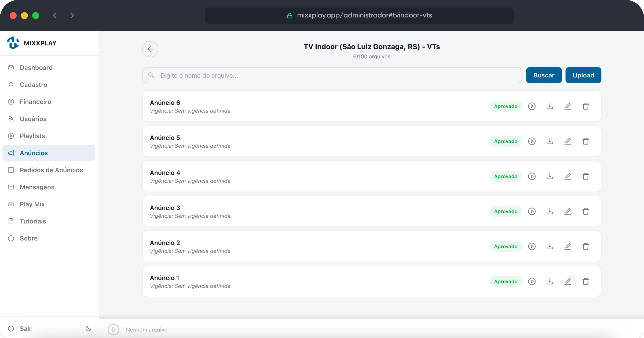Viewport: 644px width, 338px height.
Task: Download the Anúncio 2 file
Action: [550, 246]
